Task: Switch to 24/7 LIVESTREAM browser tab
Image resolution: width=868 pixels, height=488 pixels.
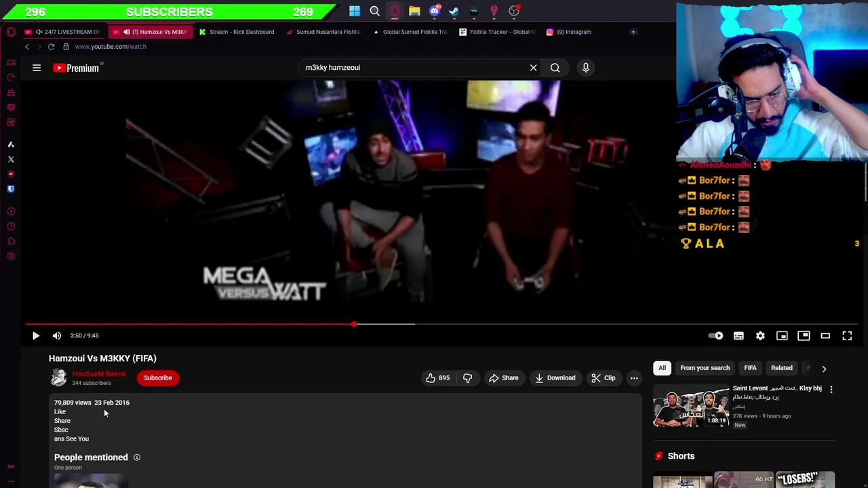Action: (x=62, y=32)
